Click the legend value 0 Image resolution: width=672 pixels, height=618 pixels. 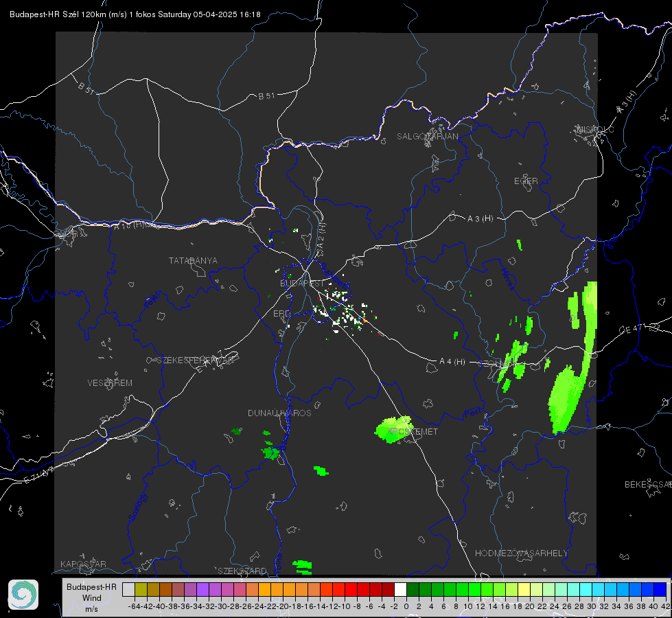tap(406, 606)
